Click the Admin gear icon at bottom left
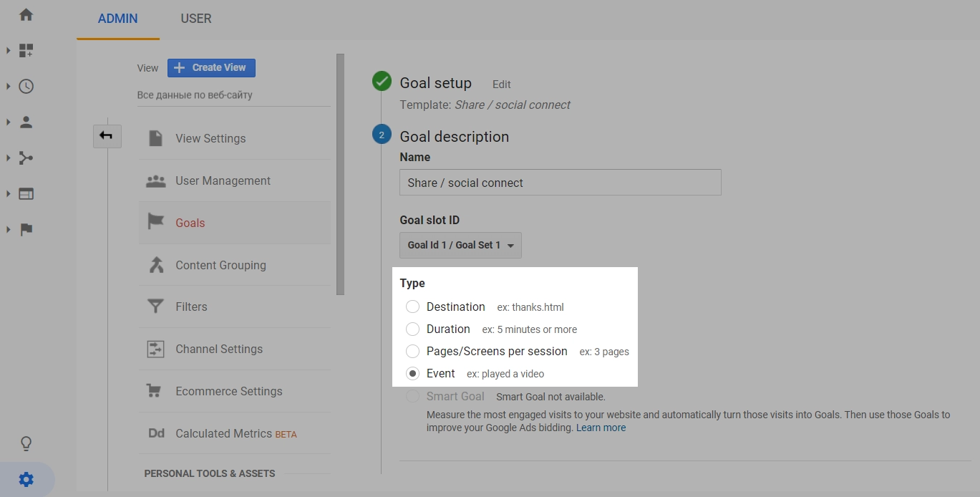The height and width of the screenshot is (497, 980). point(26,479)
